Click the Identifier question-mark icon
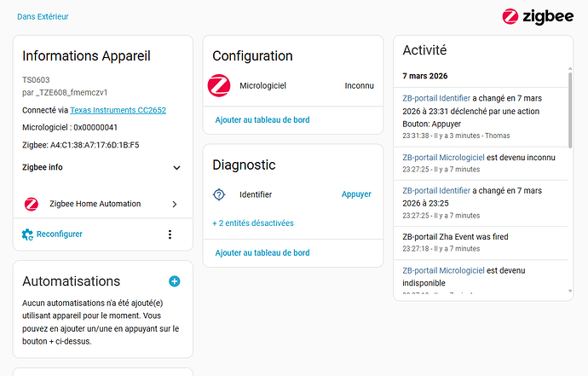Viewport: 588px width, 376px height. (219, 194)
